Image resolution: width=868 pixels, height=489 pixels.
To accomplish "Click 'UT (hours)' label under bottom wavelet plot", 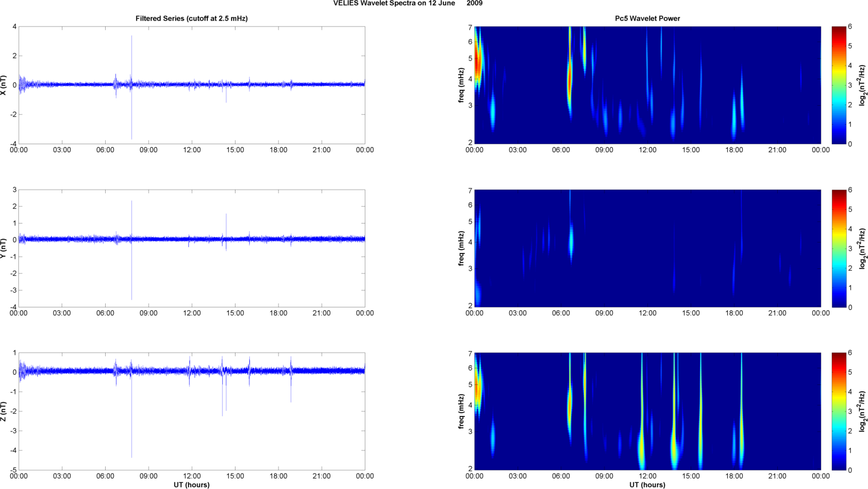I will [647, 485].
